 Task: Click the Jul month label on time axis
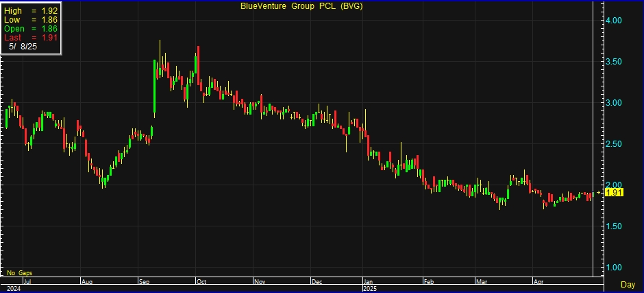pyautogui.click(x=27, y=282)
